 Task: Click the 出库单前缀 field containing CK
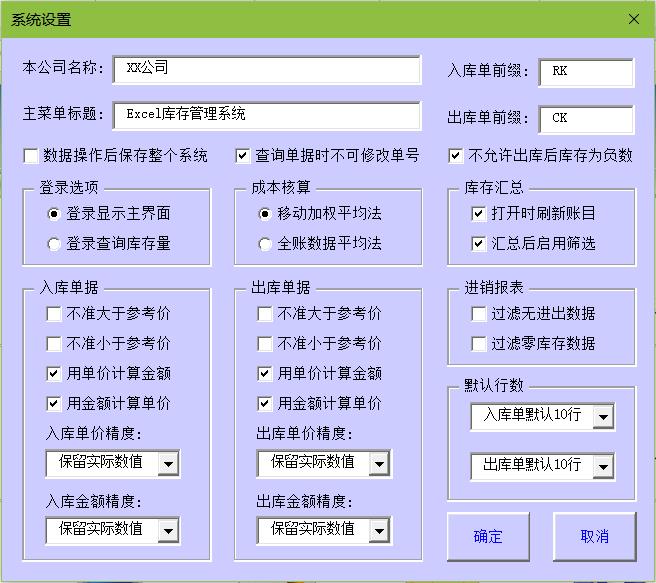pyautogui.click(x=586, y=119)
